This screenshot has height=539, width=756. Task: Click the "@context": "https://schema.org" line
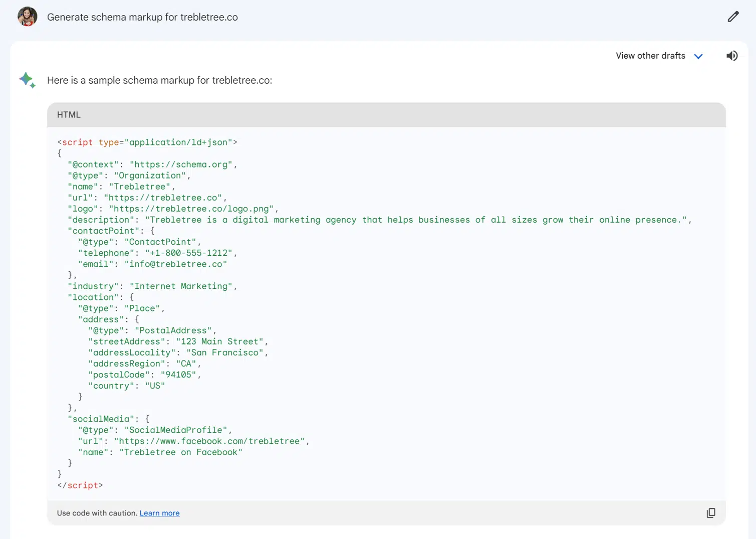(x=152, y=164)
